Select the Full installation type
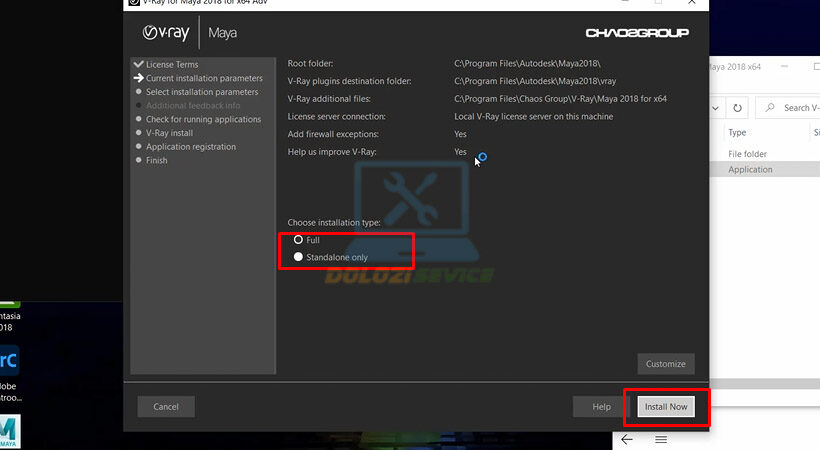 click(298, 240)
